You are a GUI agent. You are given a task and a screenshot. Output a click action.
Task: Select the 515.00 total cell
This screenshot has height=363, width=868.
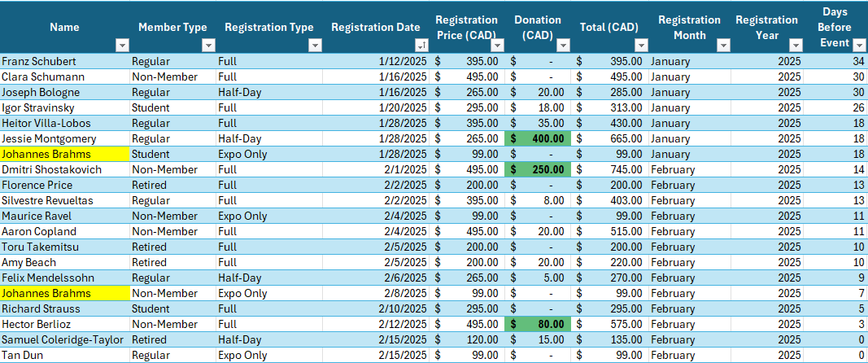610,232
